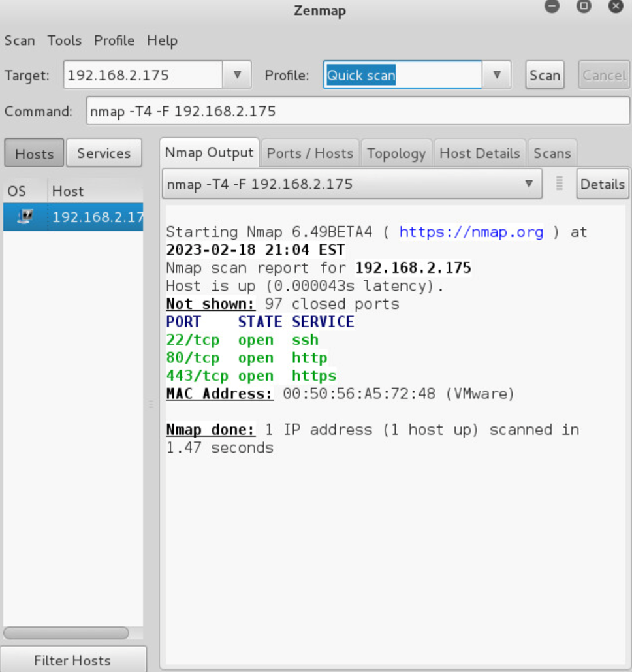Open the https://nmap.org link
This screenshot has width=632, height=672.
(471, 232)
